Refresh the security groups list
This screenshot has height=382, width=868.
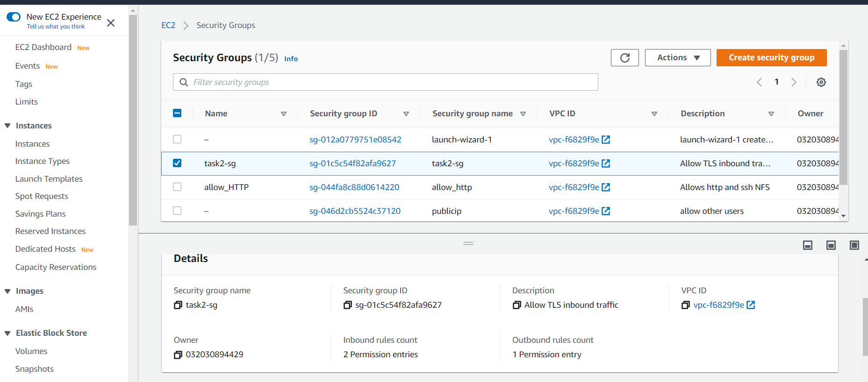coord(624,57)
